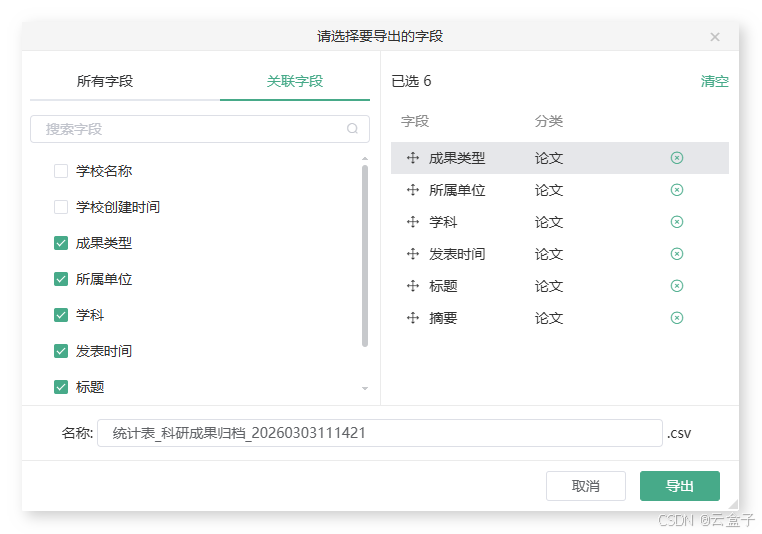
Task: Click 摘要 in the selected list
Action: [443, 318]
